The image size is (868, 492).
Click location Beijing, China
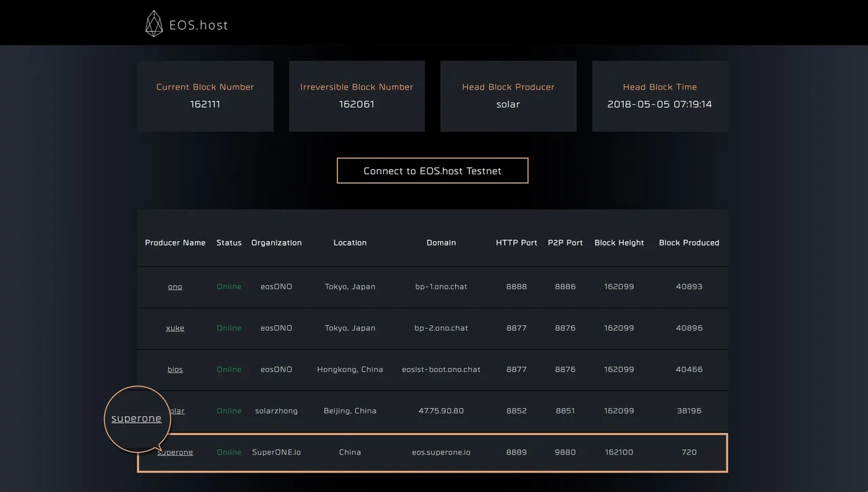(x=350, y=411)
